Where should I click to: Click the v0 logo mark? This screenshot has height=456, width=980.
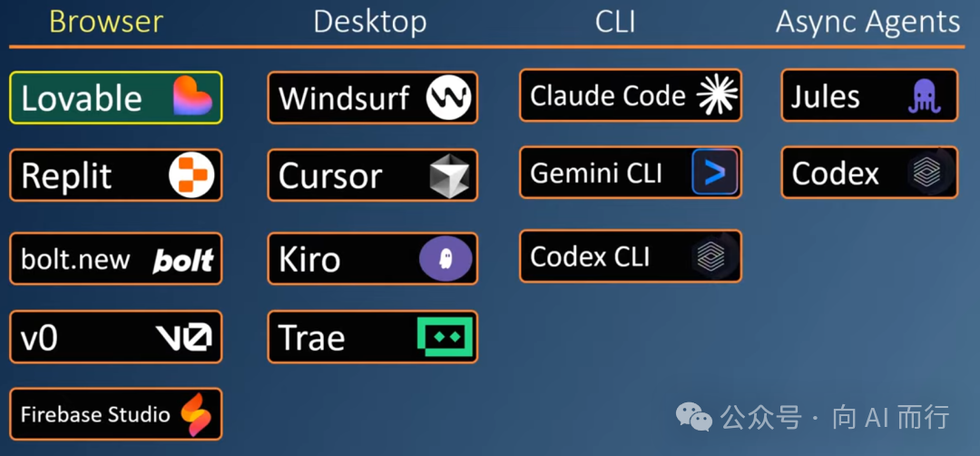(183, 337)
